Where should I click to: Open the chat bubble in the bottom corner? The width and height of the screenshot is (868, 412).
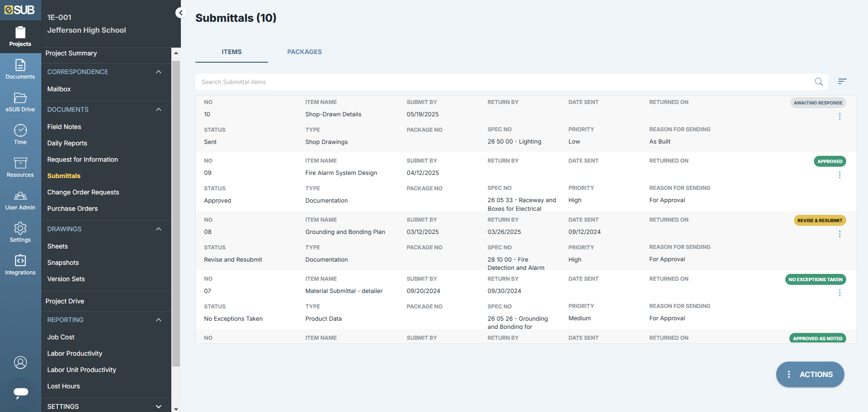click(20, 393)
